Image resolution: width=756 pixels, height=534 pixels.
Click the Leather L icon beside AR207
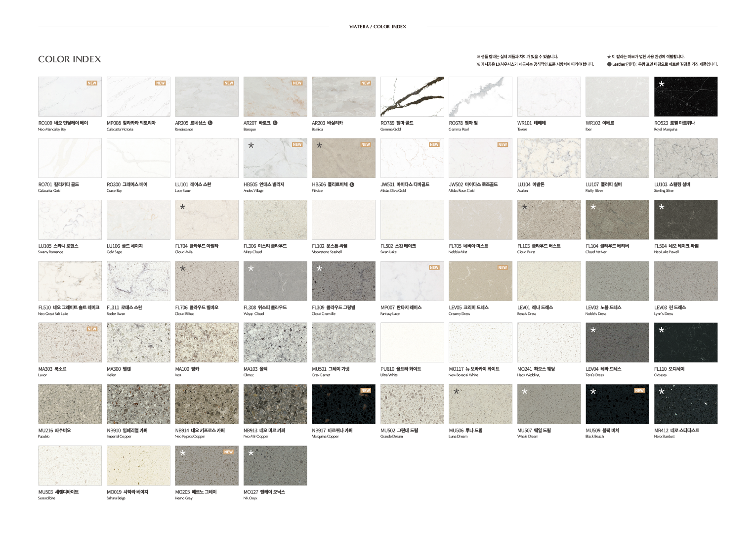click(x=275, y=123)
